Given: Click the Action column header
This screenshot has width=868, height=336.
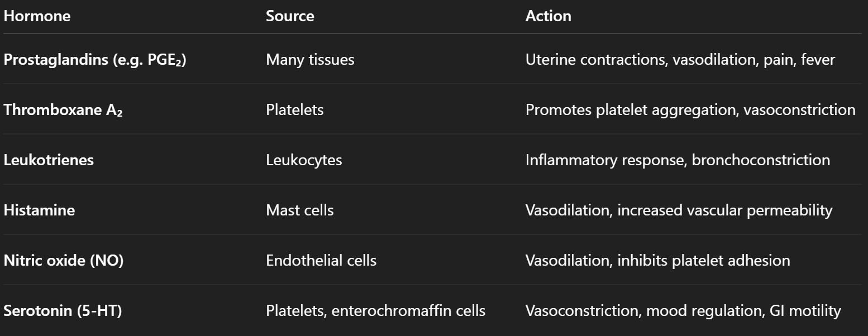Looking at the screenshot, I should [x=548, y=16].
